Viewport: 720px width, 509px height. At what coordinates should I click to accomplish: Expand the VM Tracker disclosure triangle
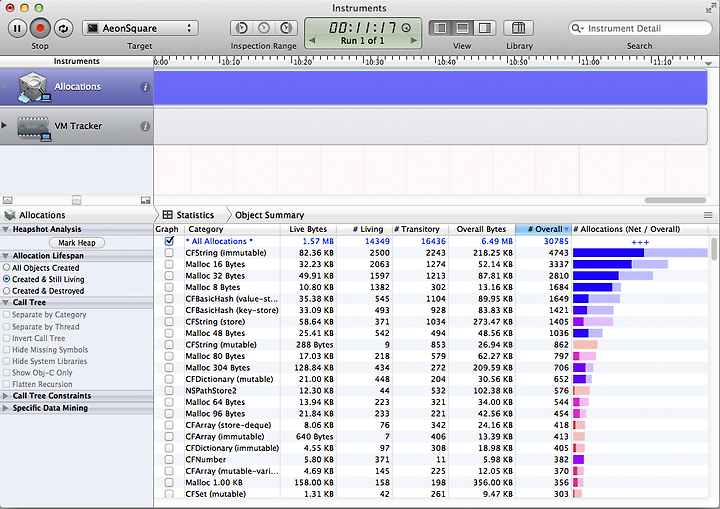[4, 125]
